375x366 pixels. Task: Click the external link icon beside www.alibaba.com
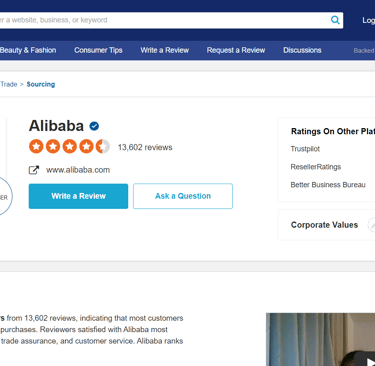coord(34,170)
